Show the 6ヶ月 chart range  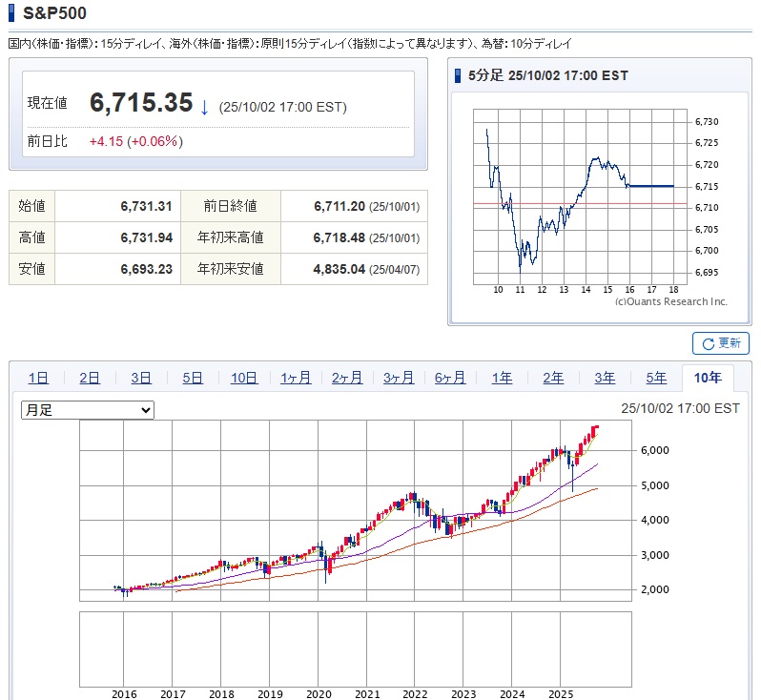[x=450, y=378]
